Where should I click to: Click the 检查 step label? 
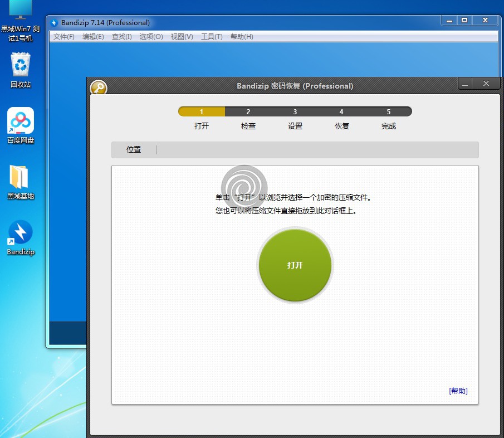248,126
